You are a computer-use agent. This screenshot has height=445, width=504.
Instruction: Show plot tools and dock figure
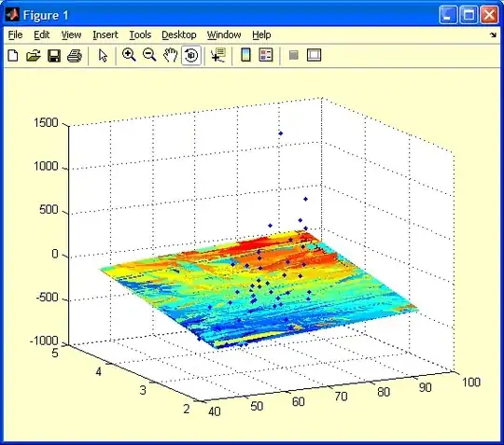[x=314, y=55]
